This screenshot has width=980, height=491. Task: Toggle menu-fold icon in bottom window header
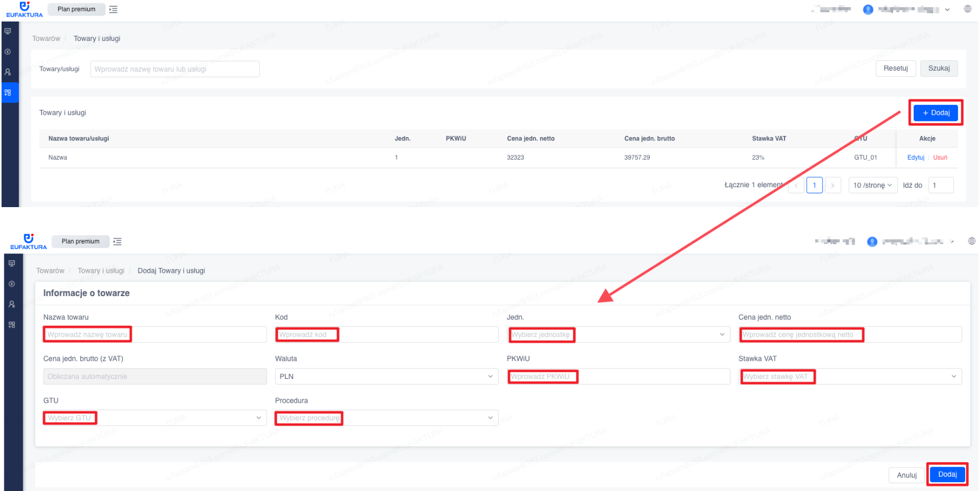(x=117, y=241)
